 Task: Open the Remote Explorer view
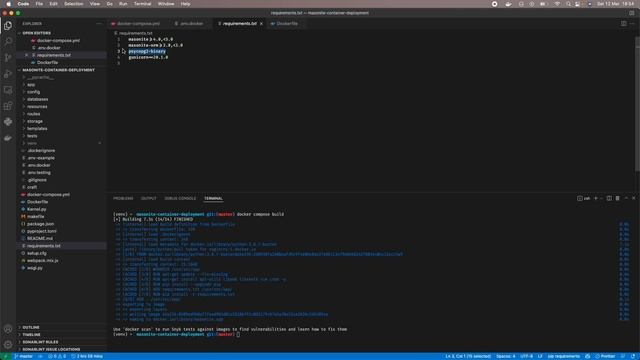8,90
